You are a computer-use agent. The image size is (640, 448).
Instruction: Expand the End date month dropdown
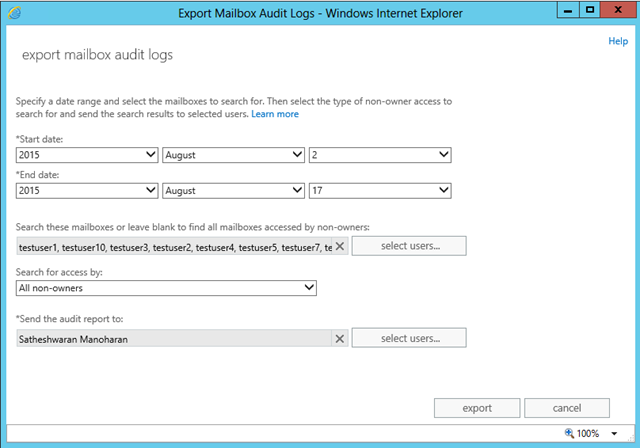click(x=233, y=191)
